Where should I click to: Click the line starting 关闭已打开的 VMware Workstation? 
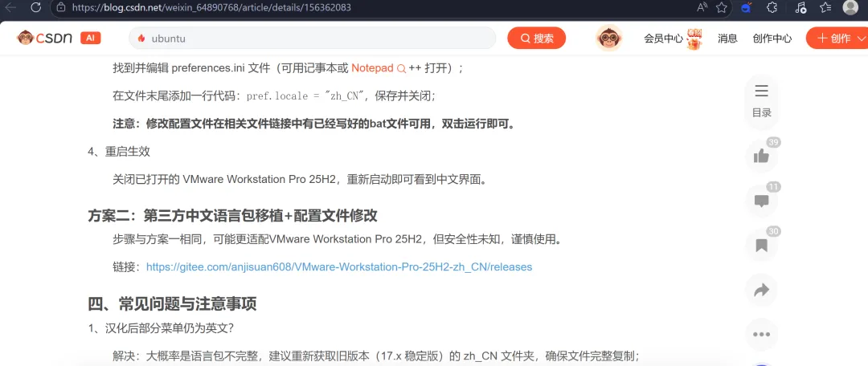300,179
